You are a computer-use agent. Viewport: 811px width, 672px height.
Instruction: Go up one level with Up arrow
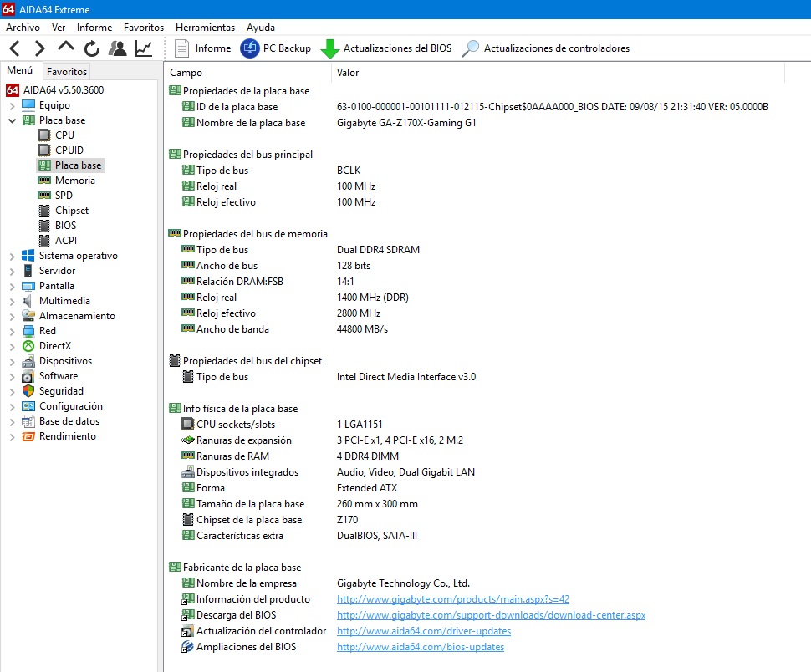pyautogui.click(x=66, y=48)
